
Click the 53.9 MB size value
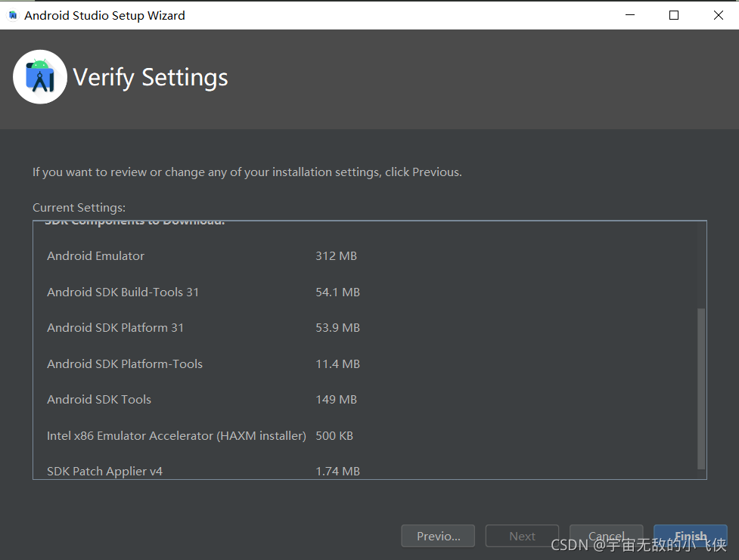(337, 328)
